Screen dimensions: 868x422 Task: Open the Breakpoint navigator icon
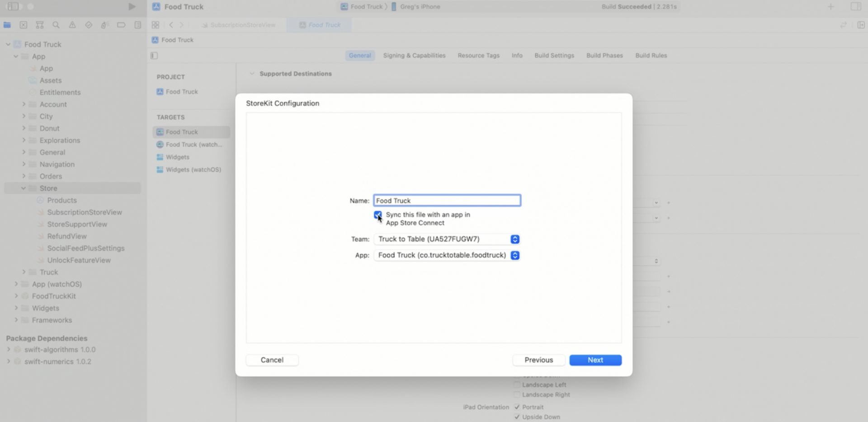tap(121, 25)
